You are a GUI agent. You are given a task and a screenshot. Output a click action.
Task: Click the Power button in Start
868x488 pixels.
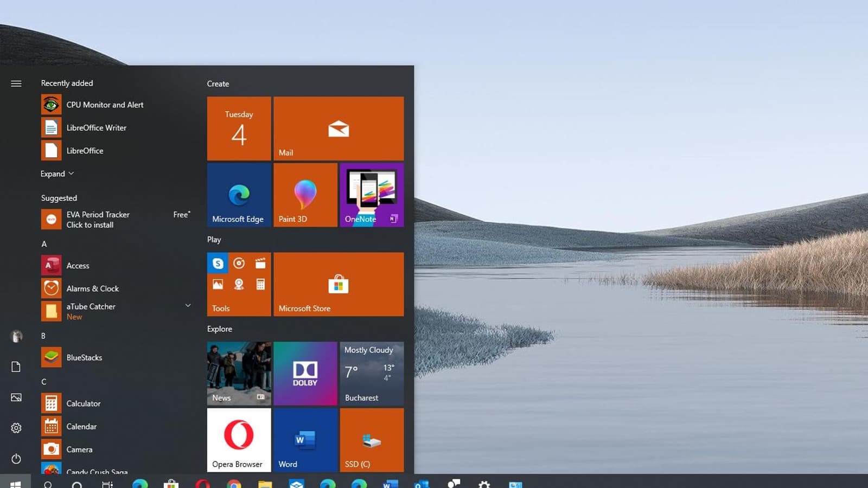(x=16, y=459)
